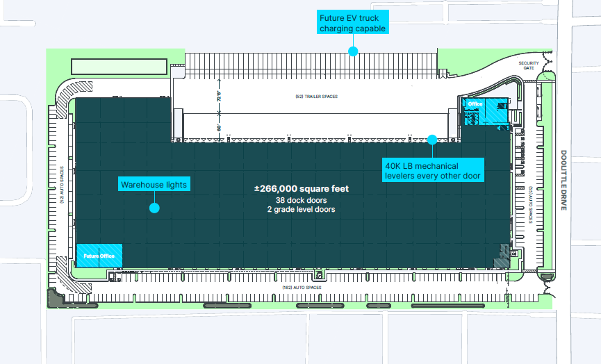Click the mechanical levelers hotspot dot
601x364 pixels.
(x=431, y=139)
